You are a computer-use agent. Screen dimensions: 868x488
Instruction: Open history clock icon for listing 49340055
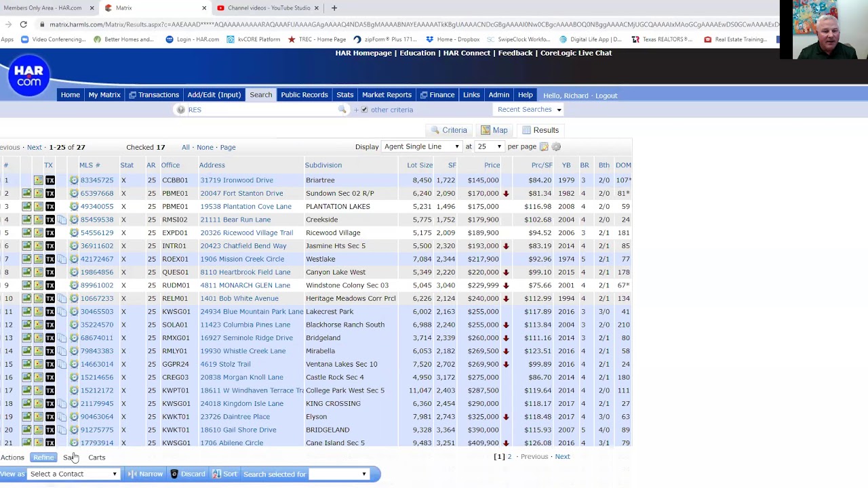[74, 207]
